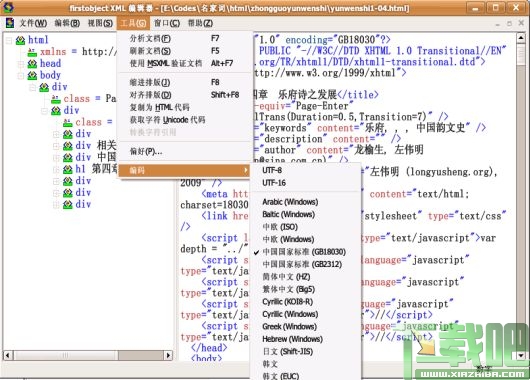Screen dimensions: 530x380
Task: Select Cyrillic (Windows) encoding
Action: tap(306, 314)
